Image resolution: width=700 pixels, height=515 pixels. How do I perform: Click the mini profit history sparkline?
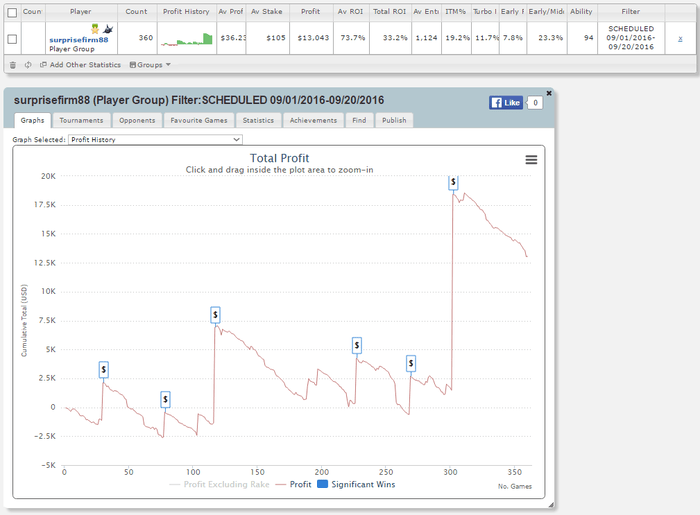click(x=187, y=39)
